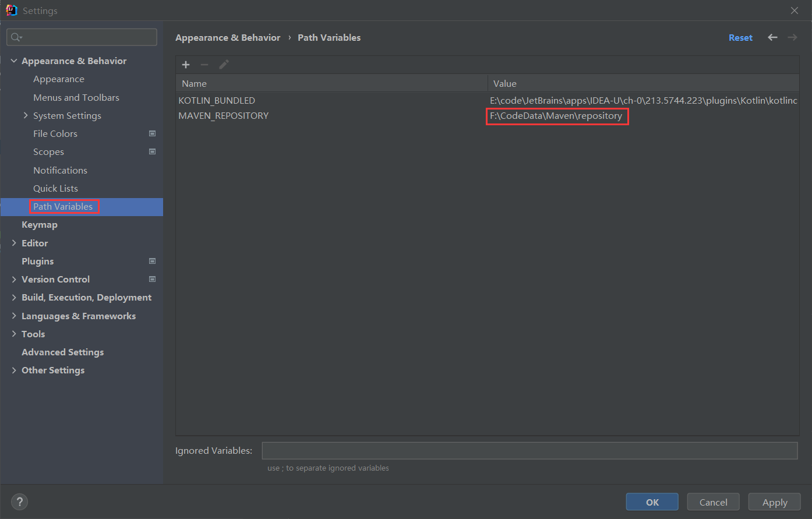Screen dimensions: 812x519
Task: Open help with question mark button
Action: click(19, 502)
